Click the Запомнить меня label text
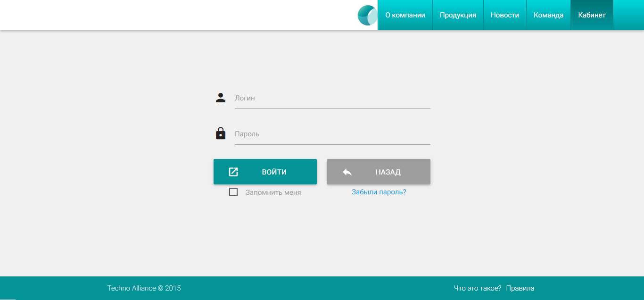Screen dimensions: 644x300 point(273,192)
